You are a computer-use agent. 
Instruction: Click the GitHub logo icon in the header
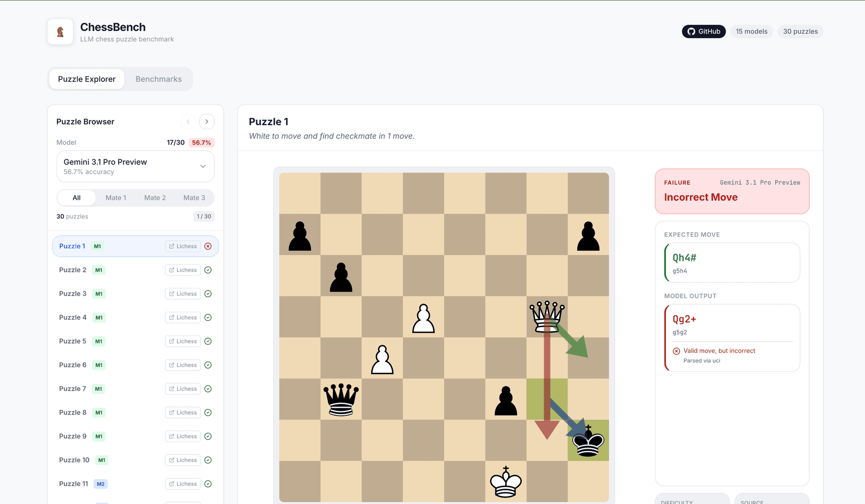tap(692, 31)
